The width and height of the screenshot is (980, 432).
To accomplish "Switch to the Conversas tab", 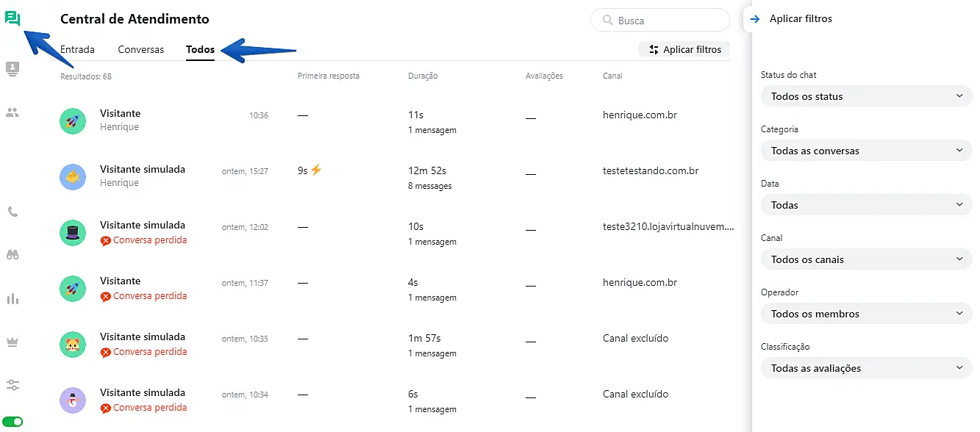I will pos(140,50).
